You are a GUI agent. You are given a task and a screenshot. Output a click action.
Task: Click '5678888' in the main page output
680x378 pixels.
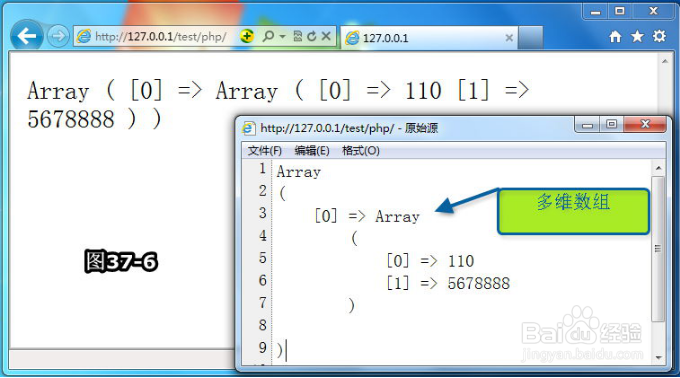point(71,119)
